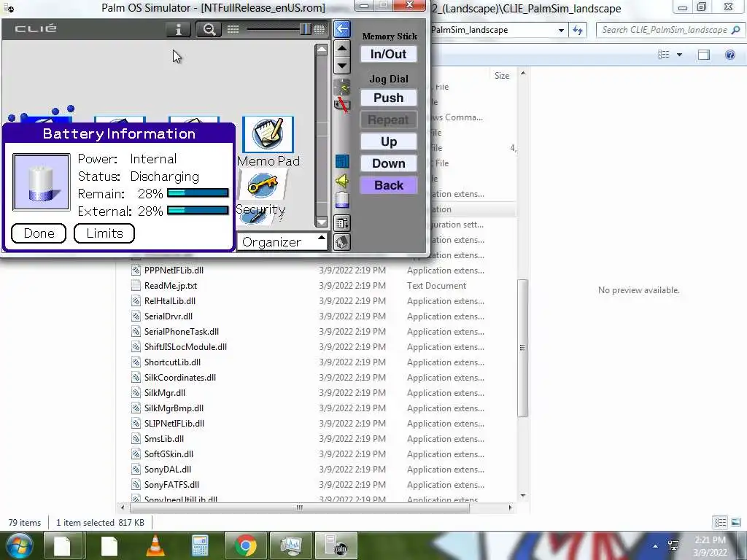
Task: Open the battery status icon in sidebar
Action: pos(342,200)
